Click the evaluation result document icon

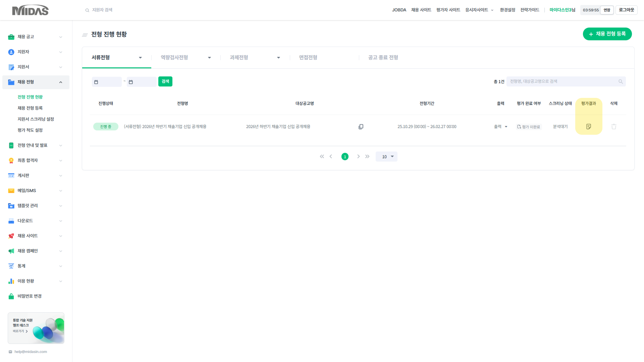588,127
